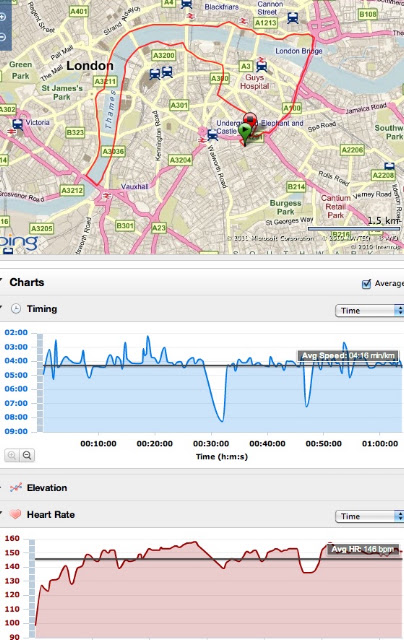Click the Heart Rate chart y-axis range strip
Screen dimensions: 404x640
[32, 589]
